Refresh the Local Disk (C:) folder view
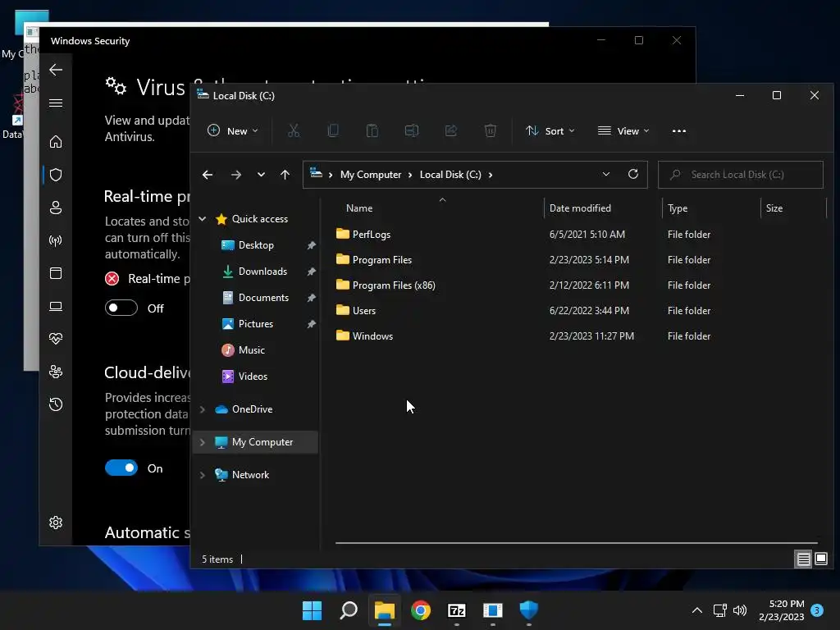 coord(632,174)
